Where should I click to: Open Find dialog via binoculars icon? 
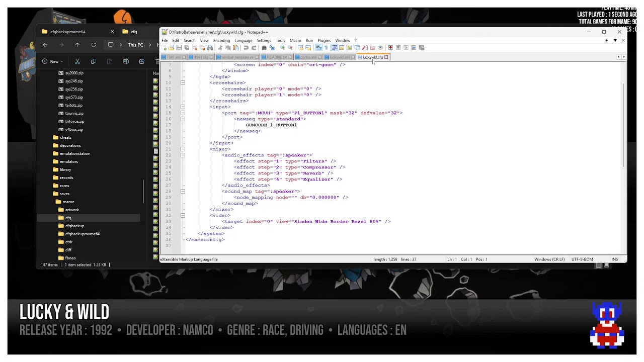click(x=264, y=48)
